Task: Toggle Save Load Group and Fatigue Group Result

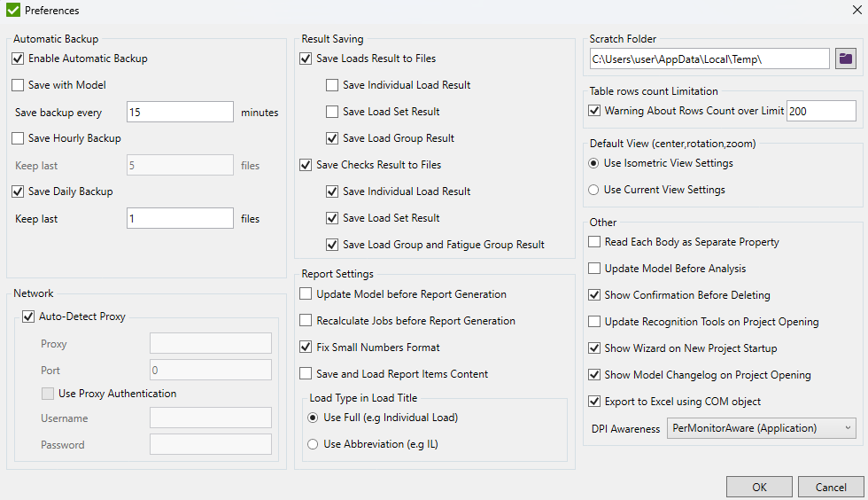Action: pos(332,245)
